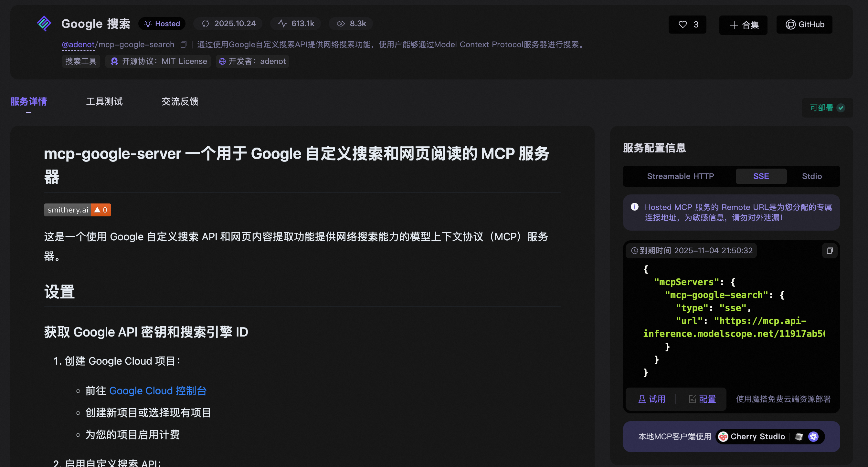Copy the mcp-google-search repo name
868x467 pixels.
183,45
